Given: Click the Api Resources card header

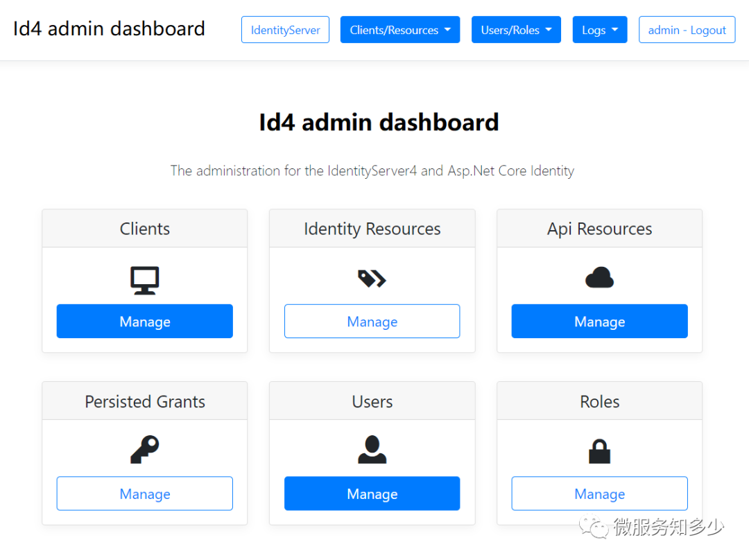Looking at the screenshot, I should 599,229.
